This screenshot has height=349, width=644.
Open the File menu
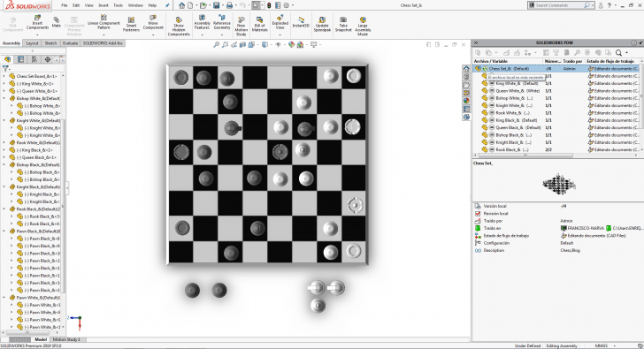(64, 5)
